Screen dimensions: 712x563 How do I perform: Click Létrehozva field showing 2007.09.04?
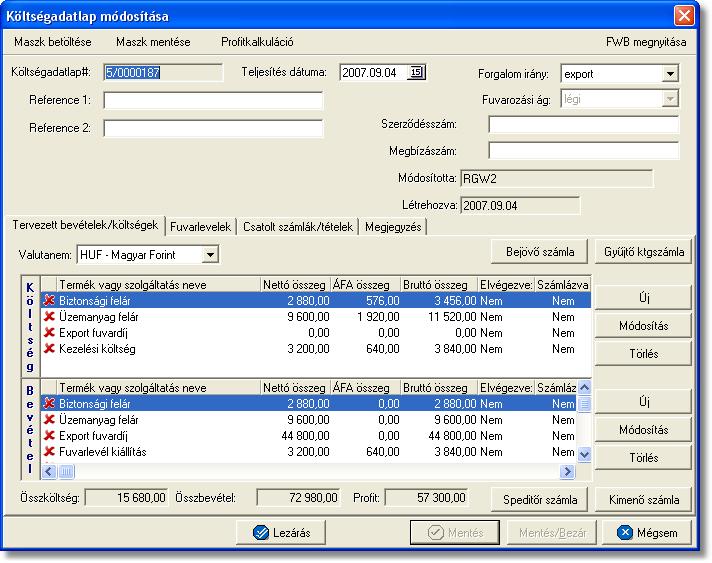click(520, 205)
